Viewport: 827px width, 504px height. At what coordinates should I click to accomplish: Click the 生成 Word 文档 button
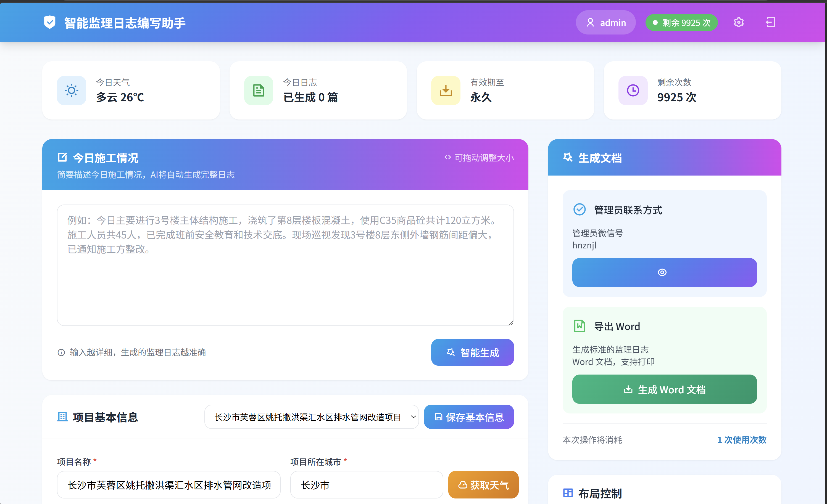coord(665,389)
